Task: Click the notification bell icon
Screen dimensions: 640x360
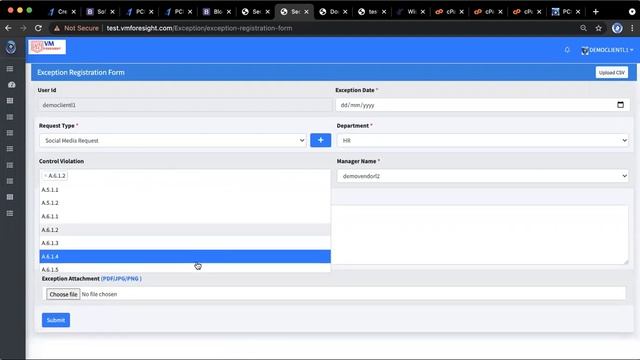Action: pos(567,50)
